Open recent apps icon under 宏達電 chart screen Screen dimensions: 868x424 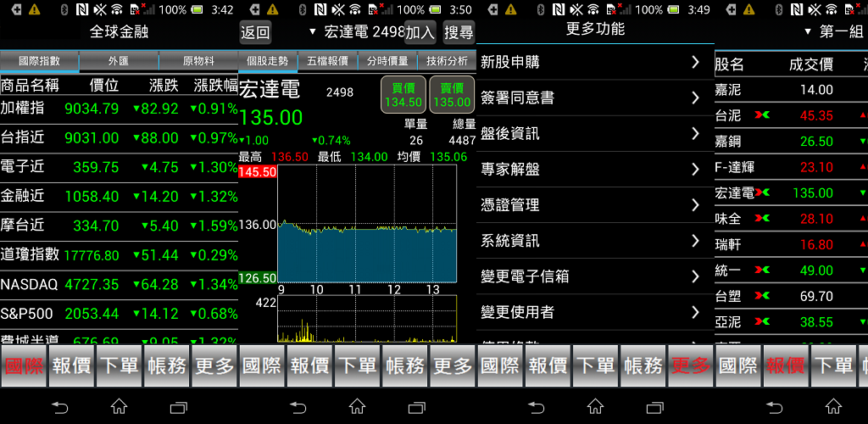(x=416, y=408)
